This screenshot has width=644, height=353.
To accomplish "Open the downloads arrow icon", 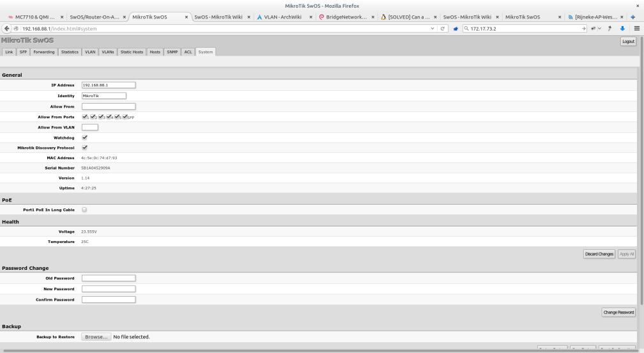I will [622, 28].
